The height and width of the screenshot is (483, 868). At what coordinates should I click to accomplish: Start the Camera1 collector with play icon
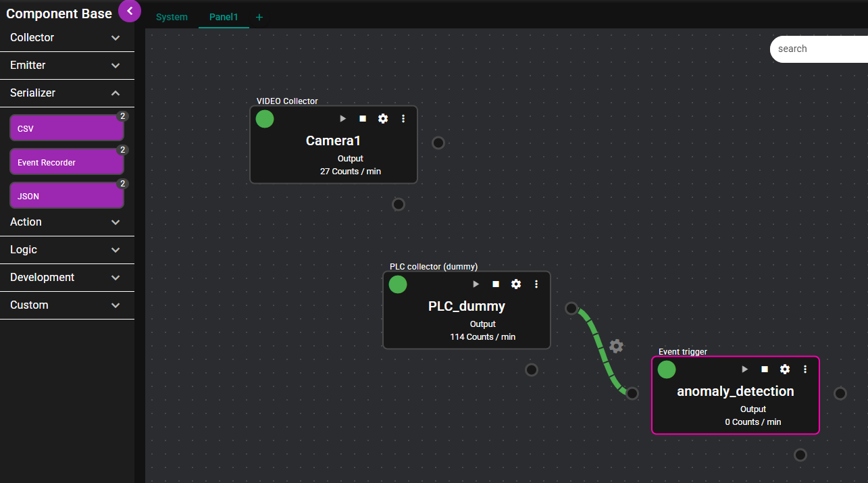point(342,119)
